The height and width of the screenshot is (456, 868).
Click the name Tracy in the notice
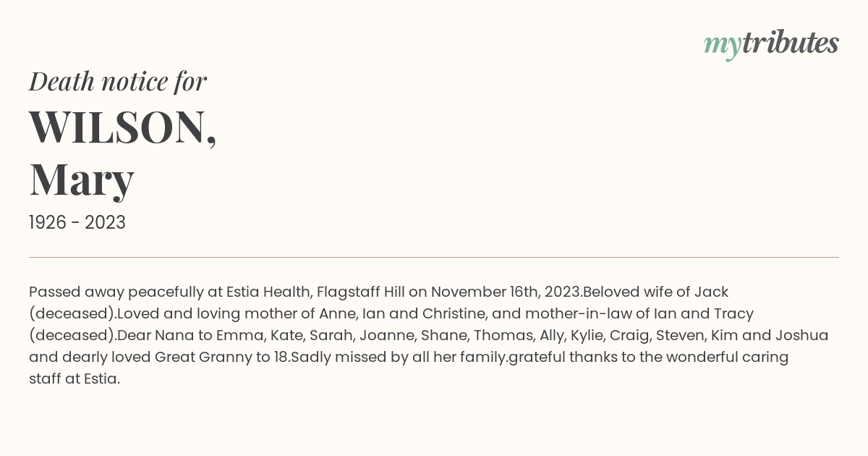734,314
